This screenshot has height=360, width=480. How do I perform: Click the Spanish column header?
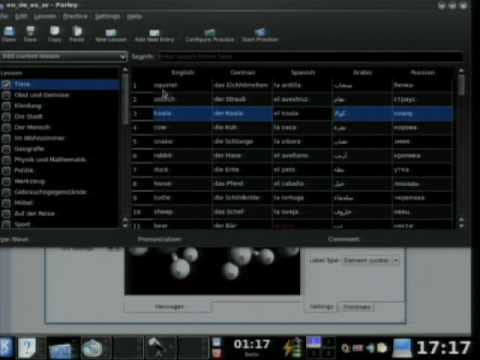click(303, 72)
